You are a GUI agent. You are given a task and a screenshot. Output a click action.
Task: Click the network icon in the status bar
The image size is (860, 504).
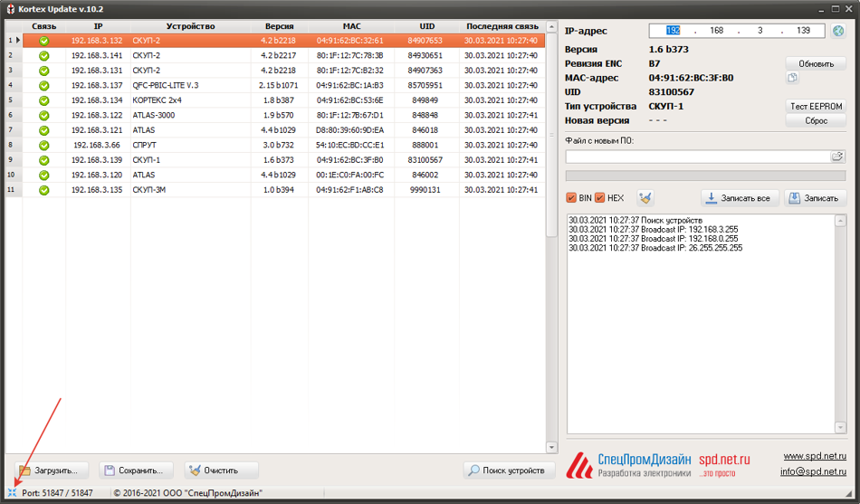tap(12, 493)
